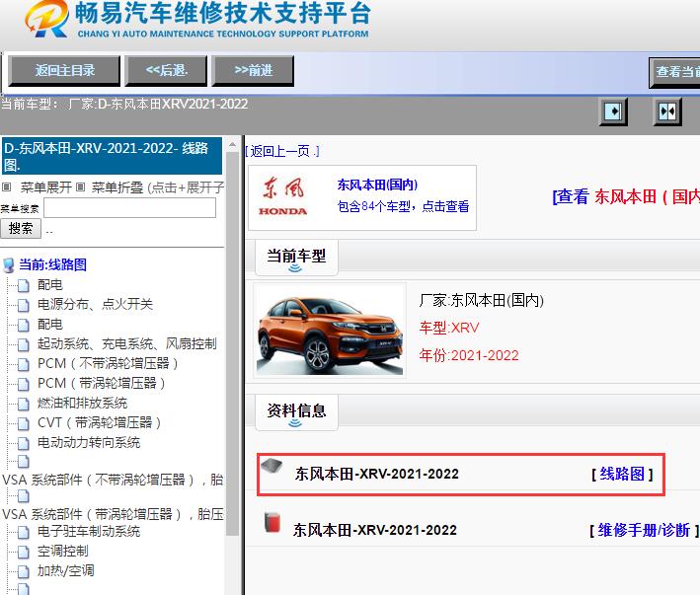The image size is (700, 595).
Task: Click the gray chip icon beside 线路图 row
Action: [272, 466]
